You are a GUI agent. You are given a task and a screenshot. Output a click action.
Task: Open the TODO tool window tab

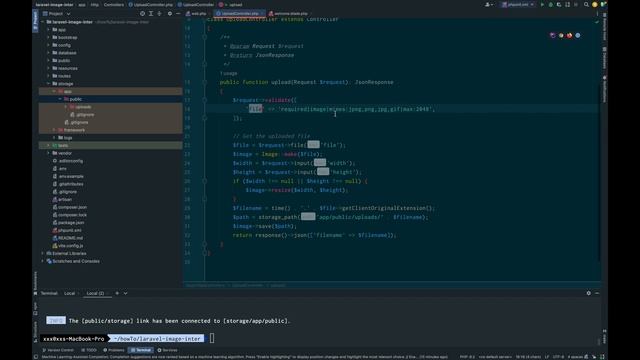89,350
